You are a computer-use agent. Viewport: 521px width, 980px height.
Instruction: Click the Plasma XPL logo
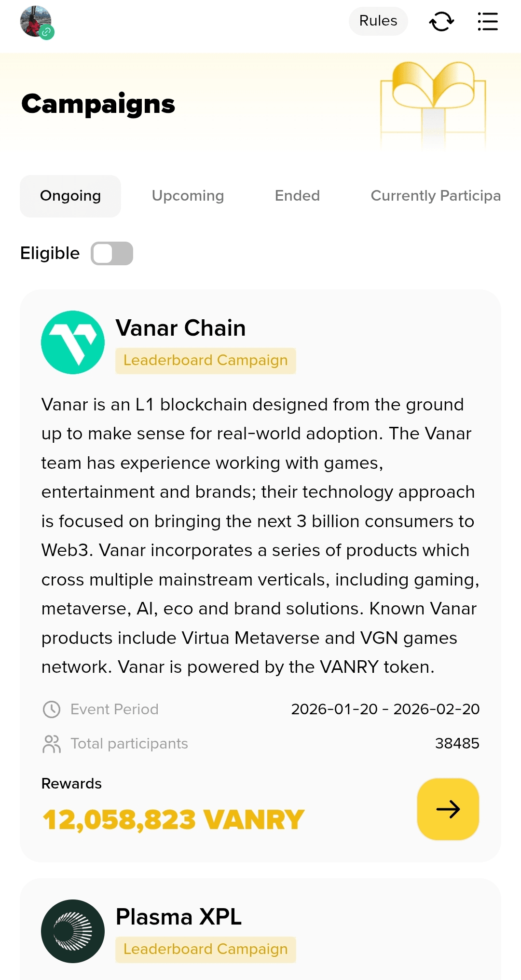[73, 931]
